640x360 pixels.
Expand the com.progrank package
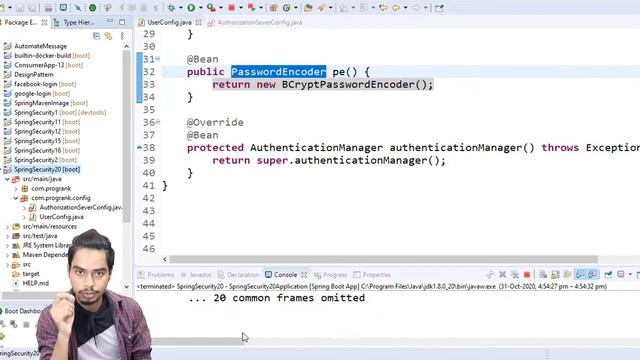[16, 189]
